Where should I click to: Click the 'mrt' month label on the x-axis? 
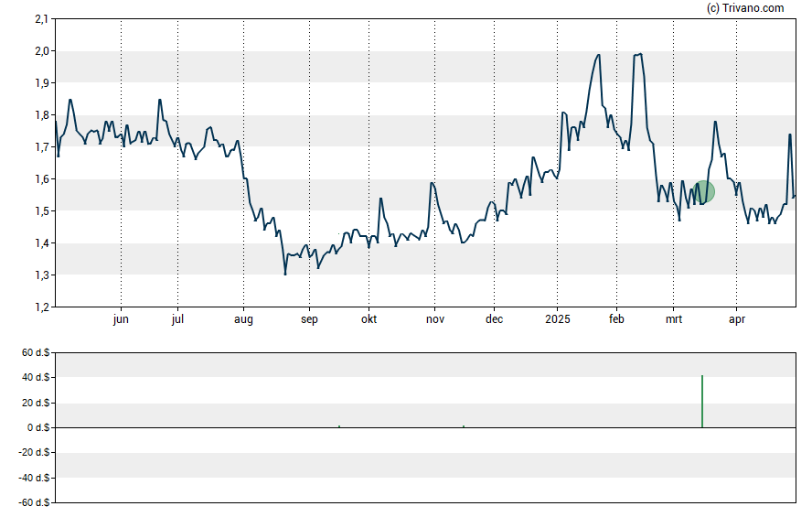coord(674,319)
